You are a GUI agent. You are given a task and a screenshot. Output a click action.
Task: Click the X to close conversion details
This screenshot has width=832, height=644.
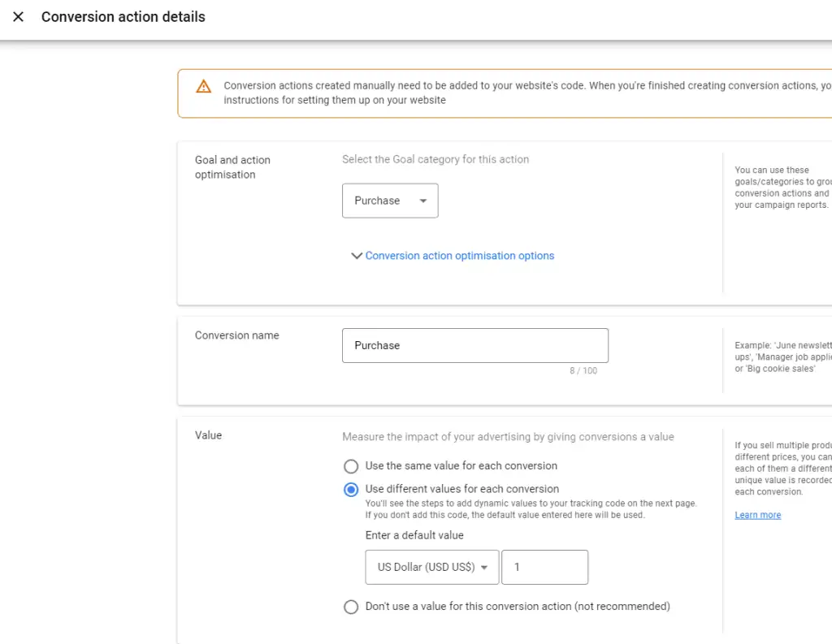click(18, 17)
